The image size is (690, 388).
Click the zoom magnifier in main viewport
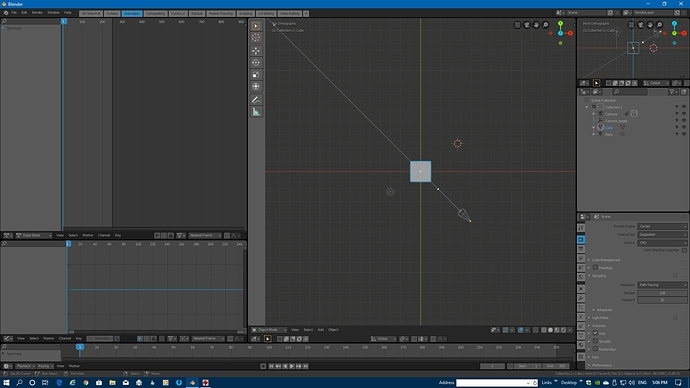pos(545,25)
